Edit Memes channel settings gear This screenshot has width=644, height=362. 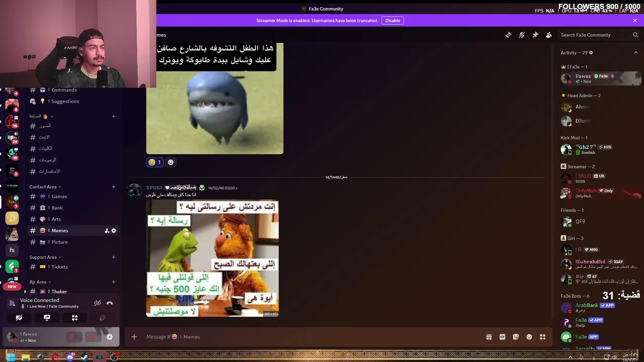tap(114, 231)
